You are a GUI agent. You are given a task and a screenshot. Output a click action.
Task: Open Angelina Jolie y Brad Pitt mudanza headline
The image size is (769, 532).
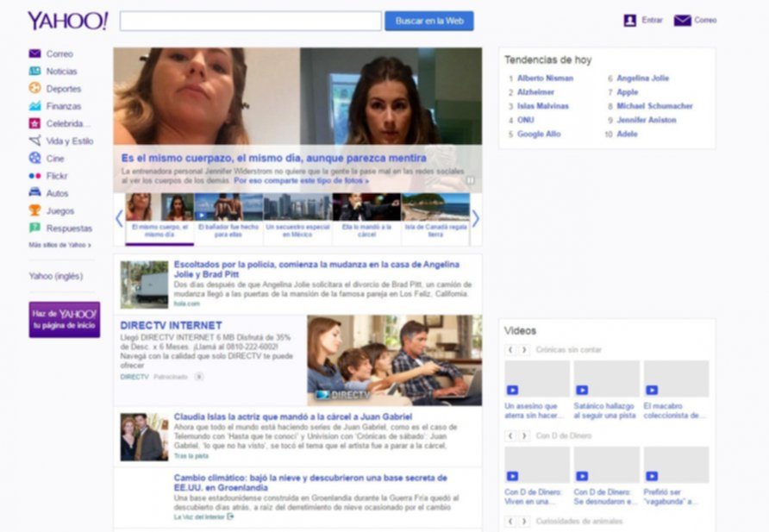tap(316, 269)
